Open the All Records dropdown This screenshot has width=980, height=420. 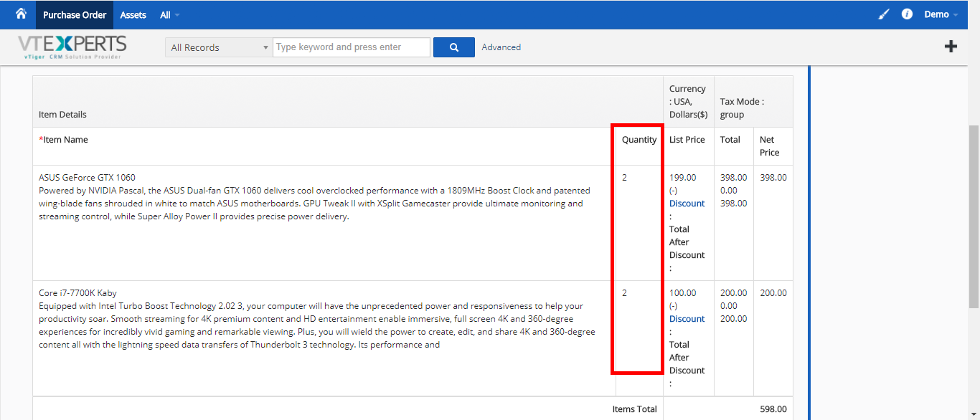219,47
